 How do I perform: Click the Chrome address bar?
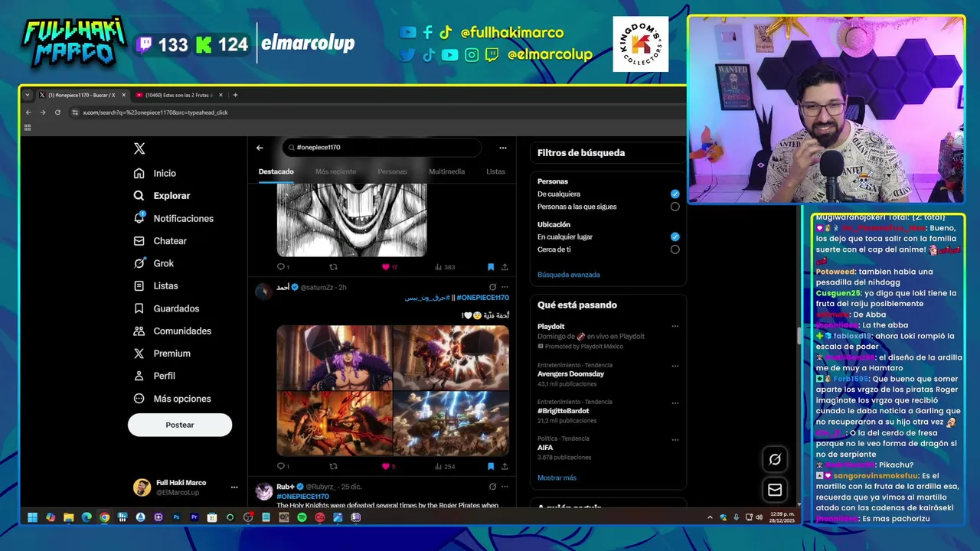click(375, 112)
